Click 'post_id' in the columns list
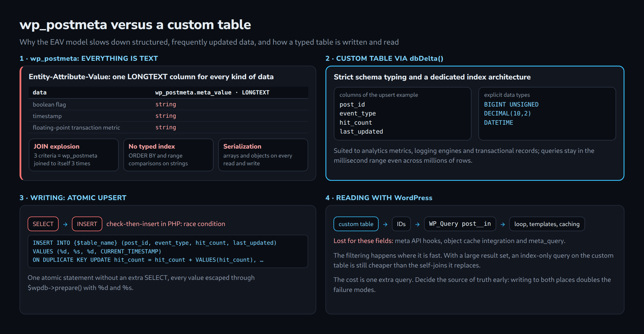 (x=352, y=105)
